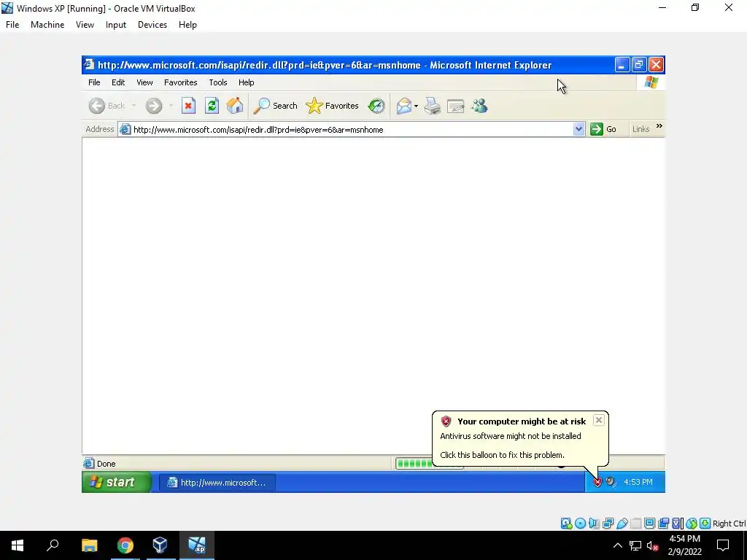Click the VirtualBox recording status icon
Viewport: 747px width, 560px height.
pyautogui.click(x=663, y=524)
